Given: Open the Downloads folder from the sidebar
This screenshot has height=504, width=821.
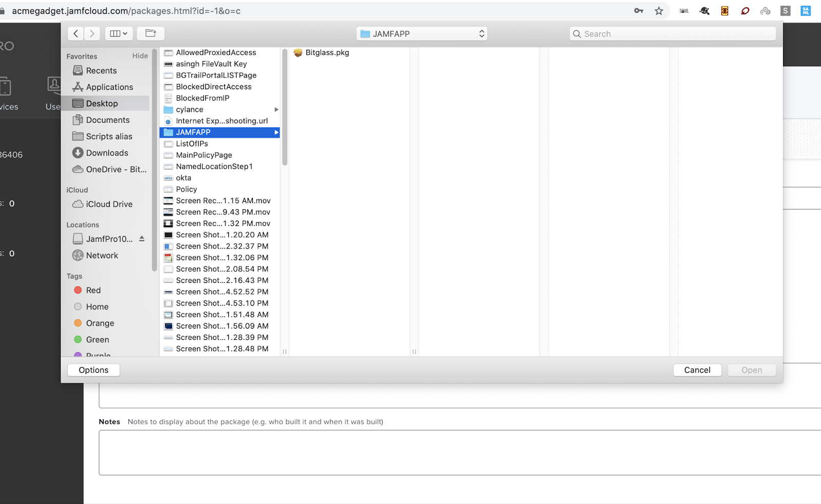Looking at the screenshot, I should (107, 152).
